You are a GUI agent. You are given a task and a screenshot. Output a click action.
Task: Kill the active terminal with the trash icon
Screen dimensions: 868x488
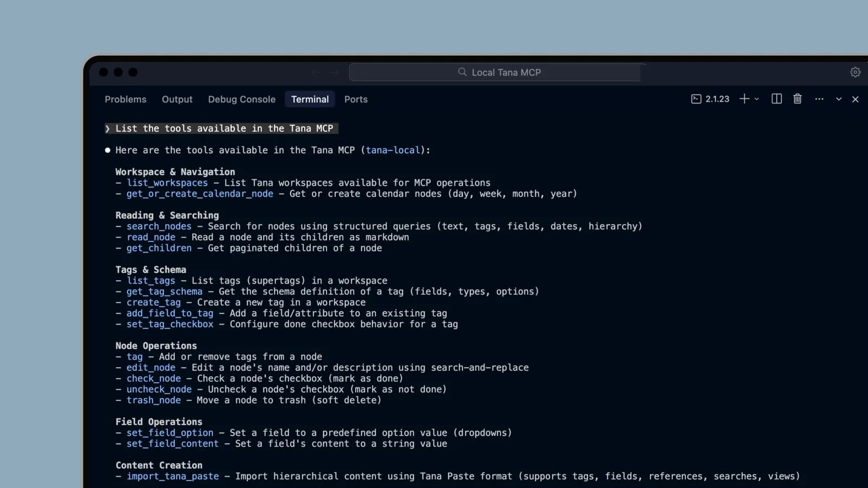797,99
